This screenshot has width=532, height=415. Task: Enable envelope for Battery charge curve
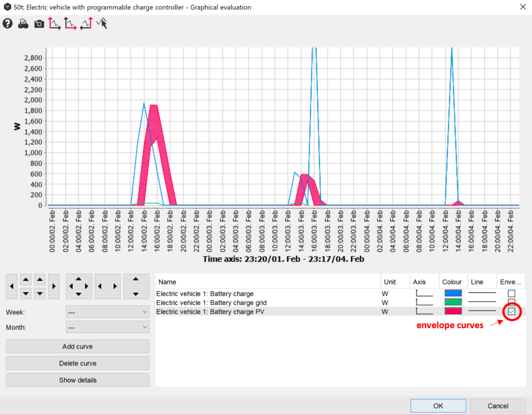[x=511, y=293]
